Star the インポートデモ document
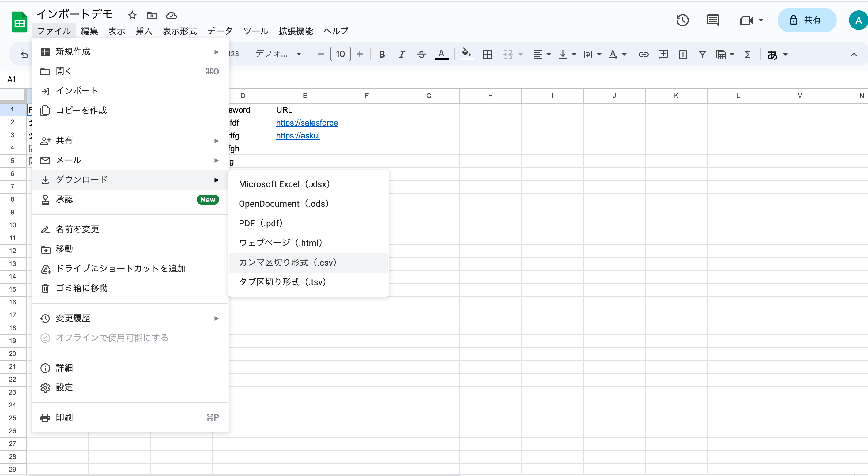The height and width of the screenshot is (476, 868). pyautogui.click(x=132, y=15)
